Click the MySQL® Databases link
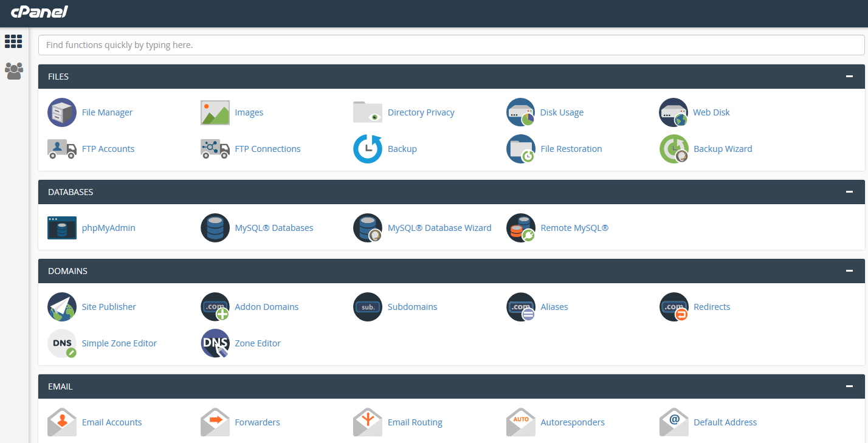This screenshot has width=868, height=443. (x=274, y=228)
